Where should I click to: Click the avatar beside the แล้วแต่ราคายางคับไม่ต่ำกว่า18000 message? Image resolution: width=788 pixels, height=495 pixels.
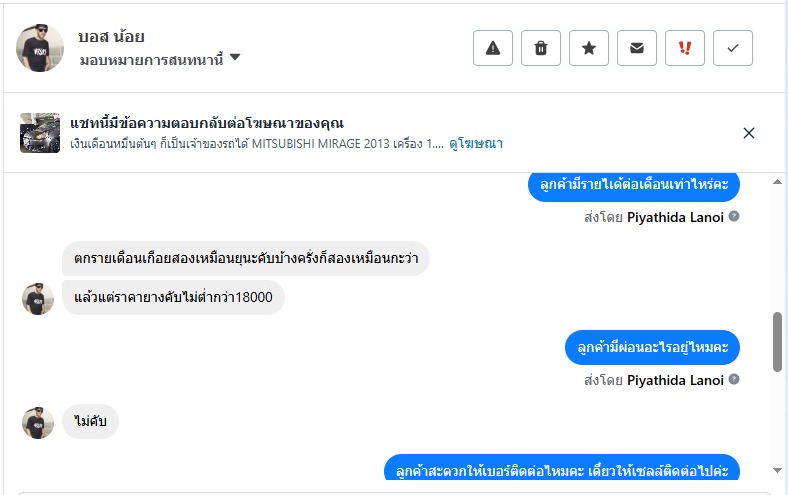tap(38, 298)
